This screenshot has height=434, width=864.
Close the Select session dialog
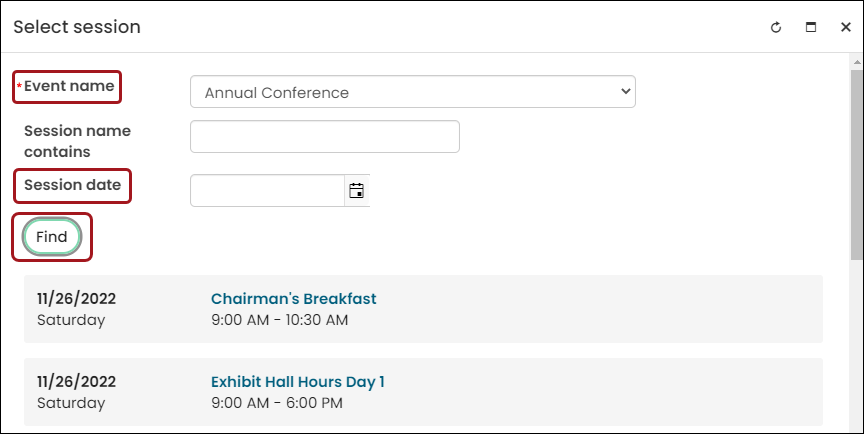[846, 27]
